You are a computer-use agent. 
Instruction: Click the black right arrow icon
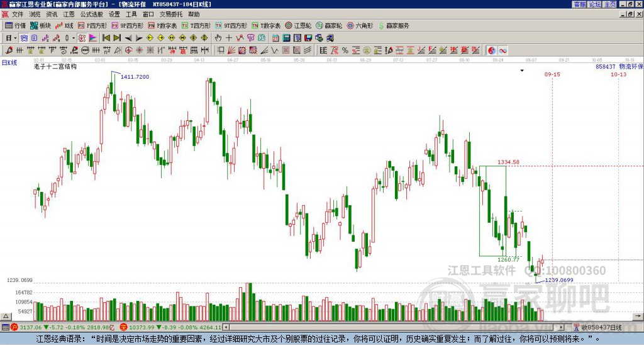click(139, 38)
